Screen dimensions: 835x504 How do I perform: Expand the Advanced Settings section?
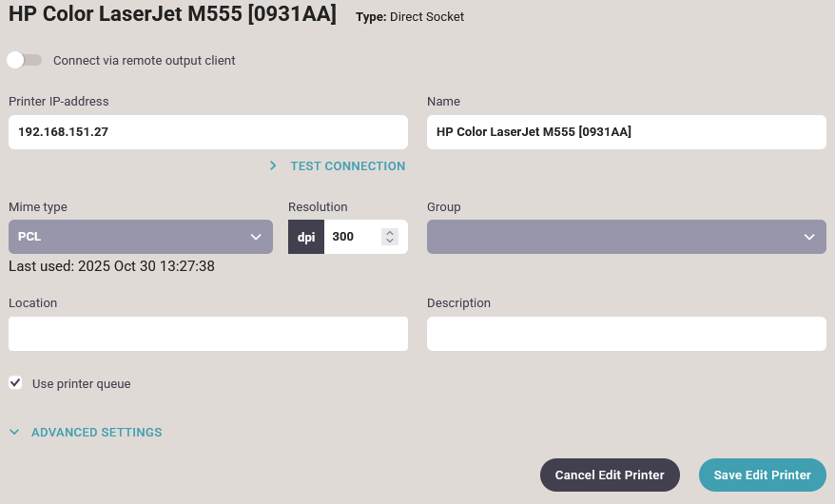click(x=96, y=433)
